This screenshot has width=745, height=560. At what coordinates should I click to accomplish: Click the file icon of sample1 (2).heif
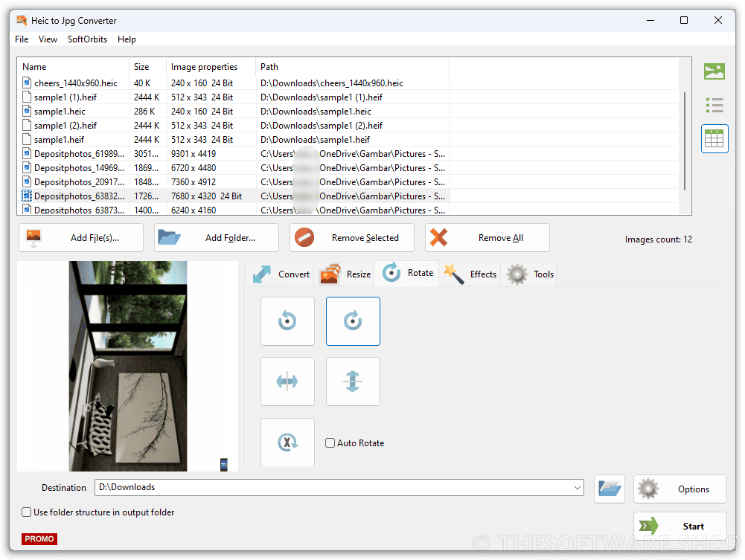(27, 126)
